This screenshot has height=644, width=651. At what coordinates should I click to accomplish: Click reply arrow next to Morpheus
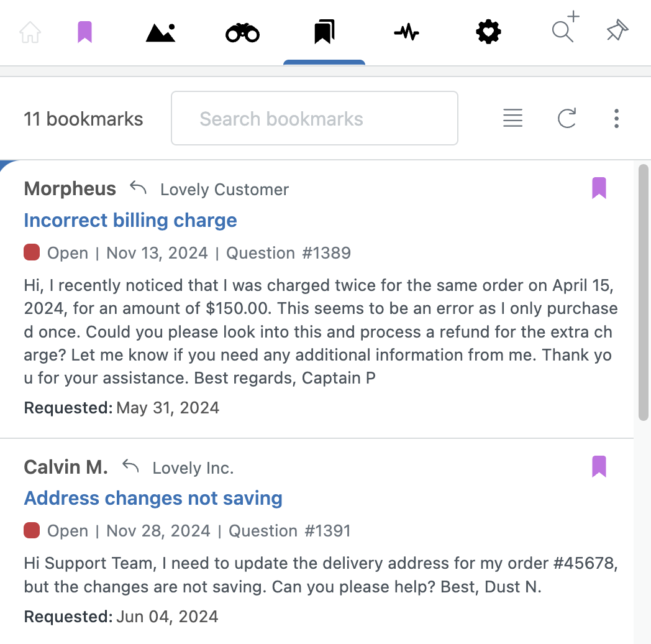point(139,188)
